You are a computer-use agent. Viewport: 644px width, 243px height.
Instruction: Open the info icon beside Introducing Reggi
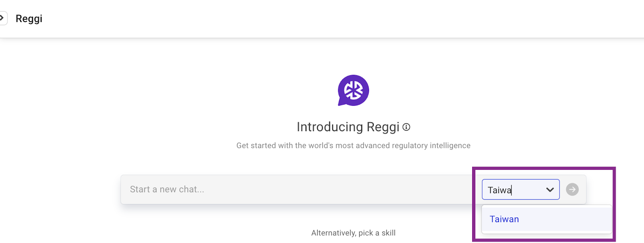pos(407,127)
